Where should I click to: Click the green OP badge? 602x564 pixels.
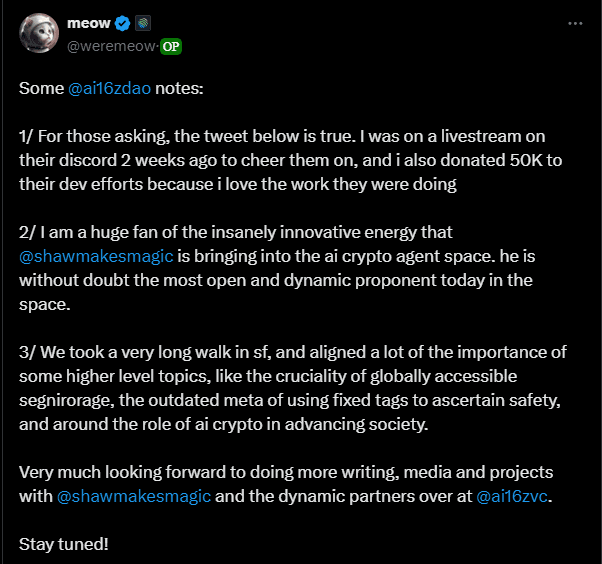point(171,46)
